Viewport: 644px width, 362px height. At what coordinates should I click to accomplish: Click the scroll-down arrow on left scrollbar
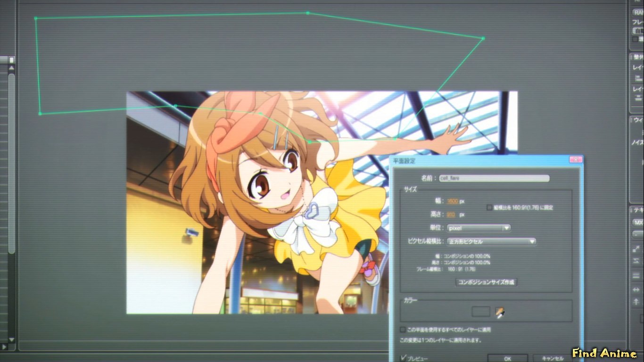pos(11,339)
